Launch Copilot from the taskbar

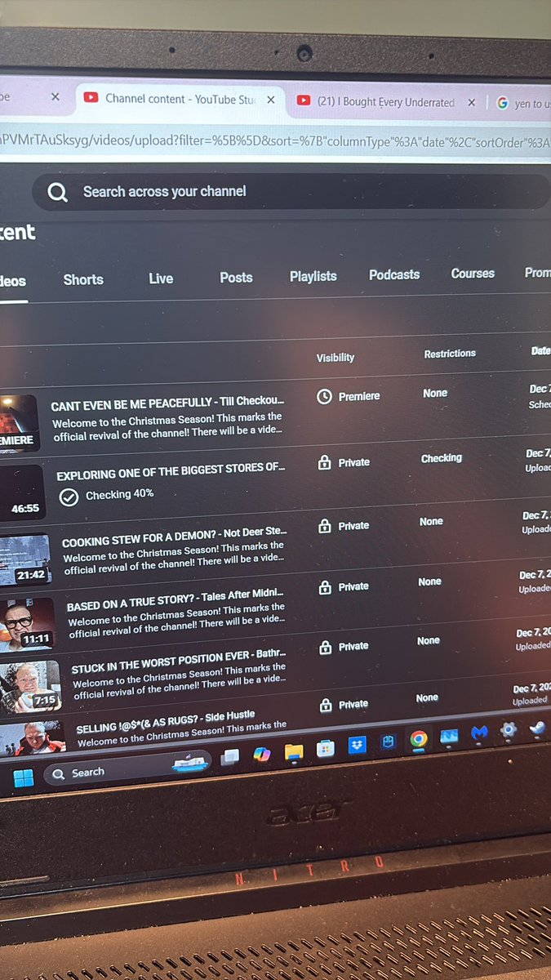[x=261, y=753]
